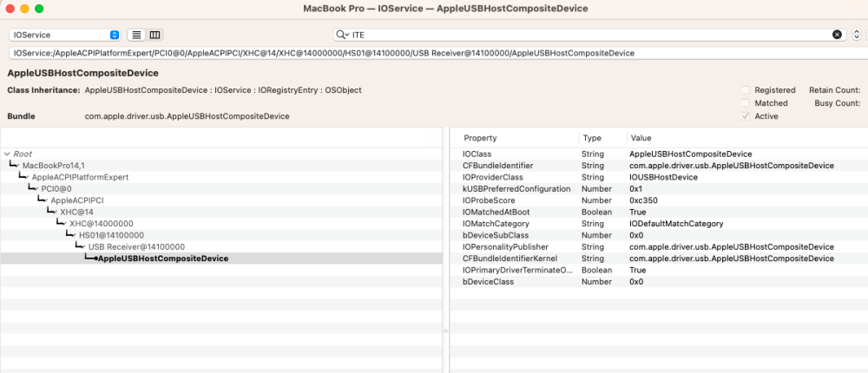Click the IODefaultMatchCategory value cell
The image size is (868, 373).
click(x=676, y=224)
